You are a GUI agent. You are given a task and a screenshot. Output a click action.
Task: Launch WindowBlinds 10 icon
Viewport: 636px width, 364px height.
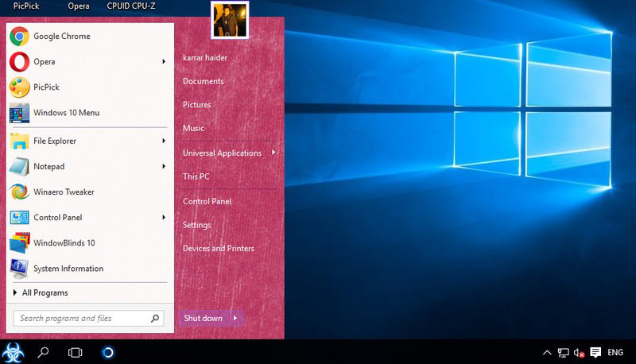click(19, 243)
